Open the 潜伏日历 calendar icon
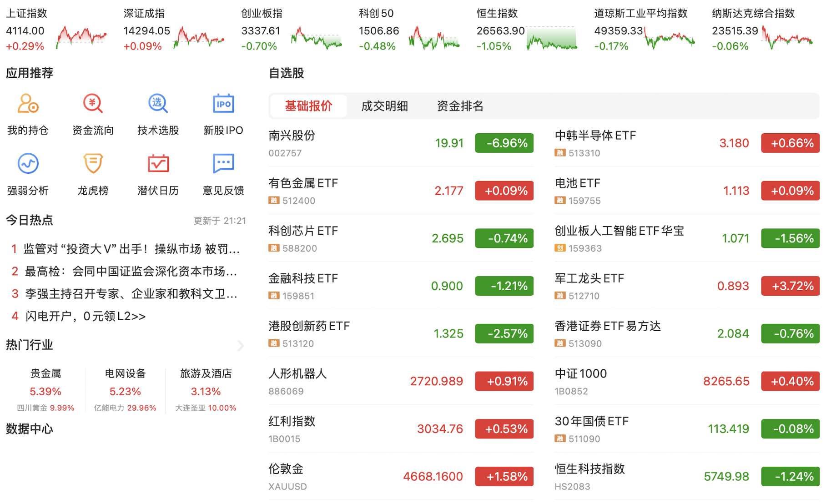826x504 pixels. coord(158,164)
